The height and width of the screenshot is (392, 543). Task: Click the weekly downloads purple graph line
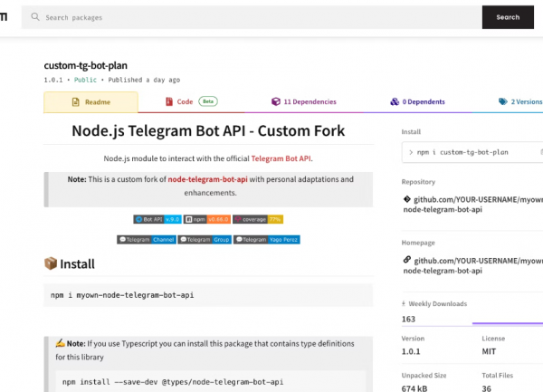click(x=508, y=323)
